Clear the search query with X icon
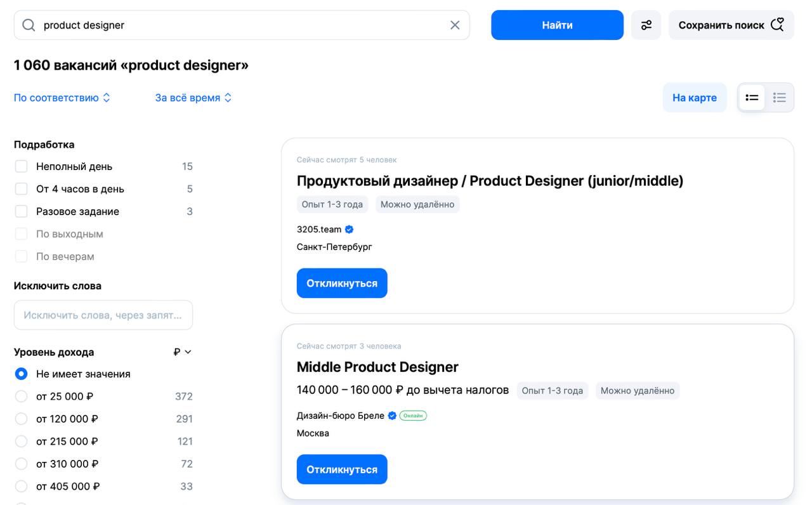The height and width of the screenshot is (505, 812). [x=455, y=25]
